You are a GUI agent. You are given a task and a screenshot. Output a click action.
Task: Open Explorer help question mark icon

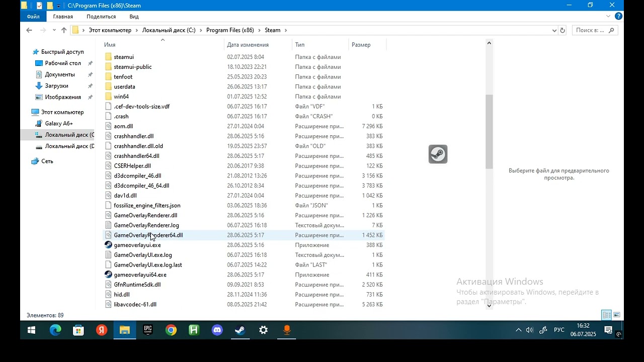(618, 16)
